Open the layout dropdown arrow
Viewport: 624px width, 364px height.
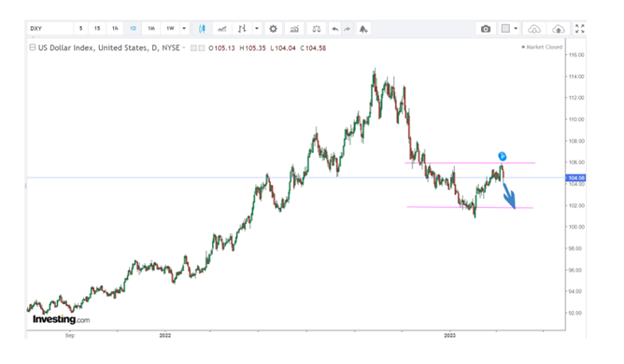[516, 28]
